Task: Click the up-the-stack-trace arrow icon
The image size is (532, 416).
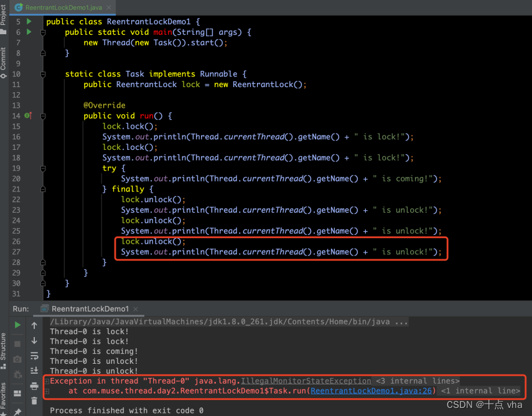Action: click(35, 325)
